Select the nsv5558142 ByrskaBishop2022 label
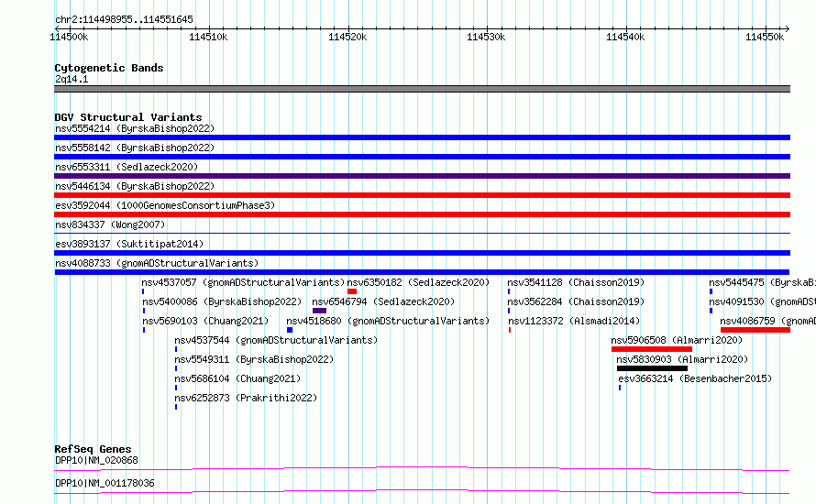This screenshot has height=504, width=816. tap(135, 148)
